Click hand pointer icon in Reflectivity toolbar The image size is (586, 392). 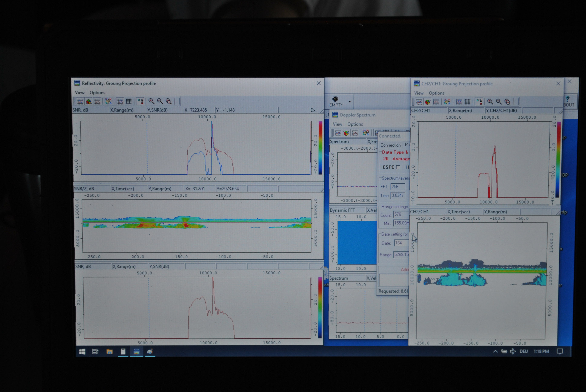(x=108, y=101)
